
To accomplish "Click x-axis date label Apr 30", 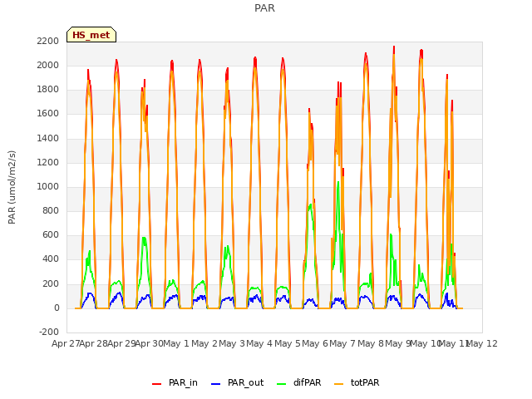I will [x=150, y=343].
